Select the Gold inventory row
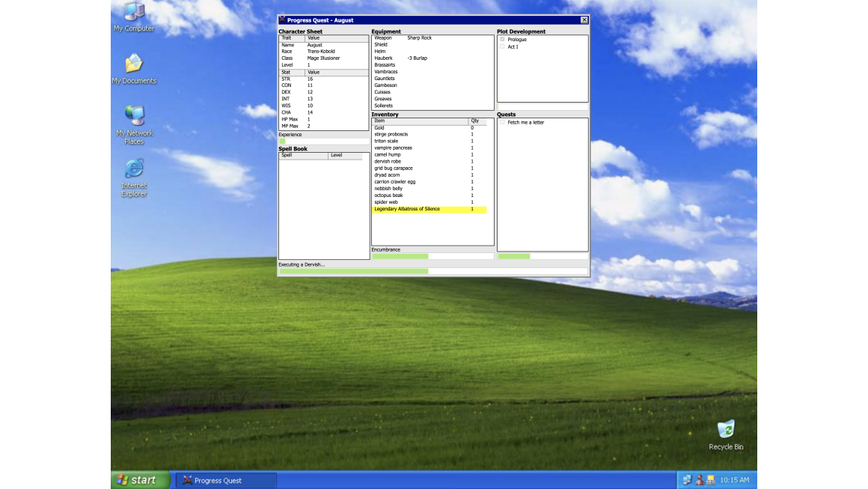This screenshot has height=489, width=868. click(429, 128)
